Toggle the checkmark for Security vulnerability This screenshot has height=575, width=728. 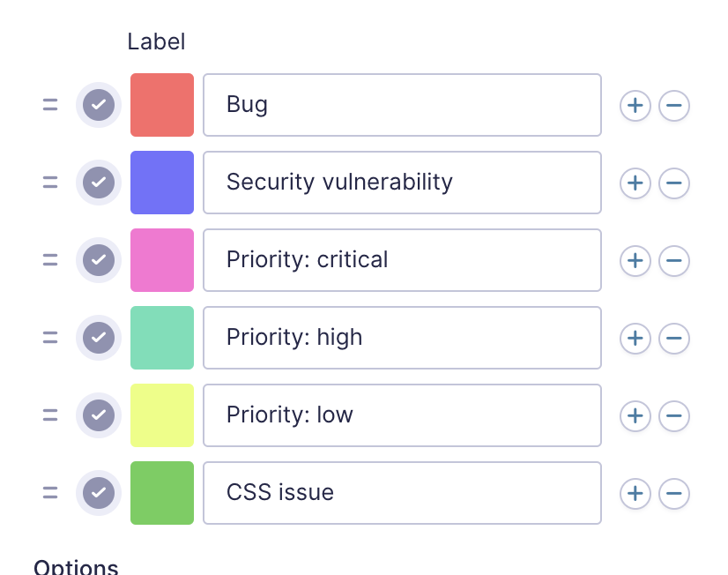pos(99,183)
